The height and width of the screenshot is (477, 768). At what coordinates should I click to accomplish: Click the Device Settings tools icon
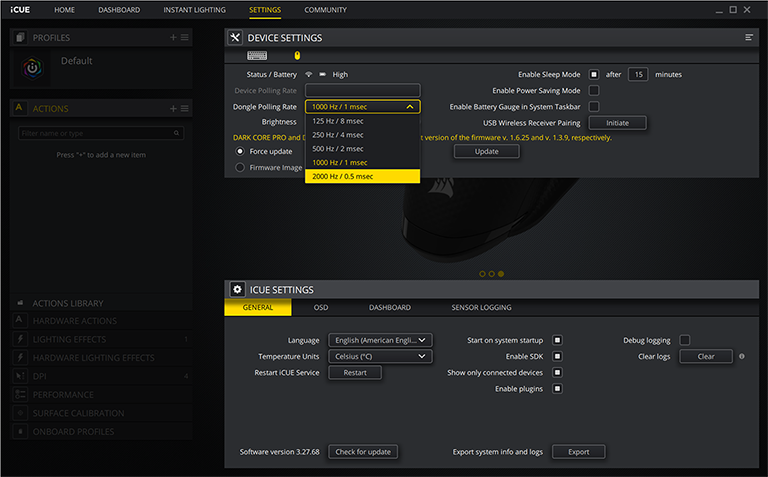(235, 37)
